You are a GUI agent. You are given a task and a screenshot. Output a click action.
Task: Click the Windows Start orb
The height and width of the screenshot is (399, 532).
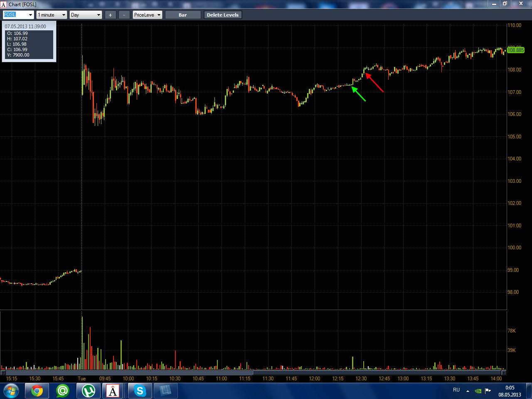[x=11, y=391]
